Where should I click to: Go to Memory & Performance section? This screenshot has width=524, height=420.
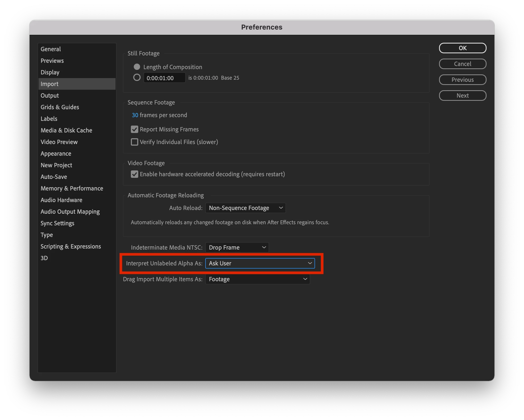point(72,188)
